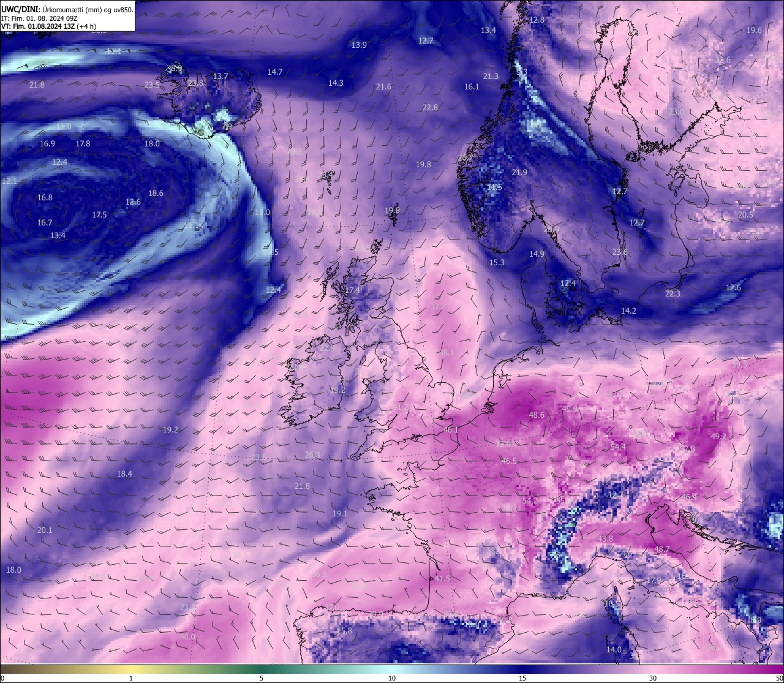Click the colorbar tick label 30

coord(653,678)
